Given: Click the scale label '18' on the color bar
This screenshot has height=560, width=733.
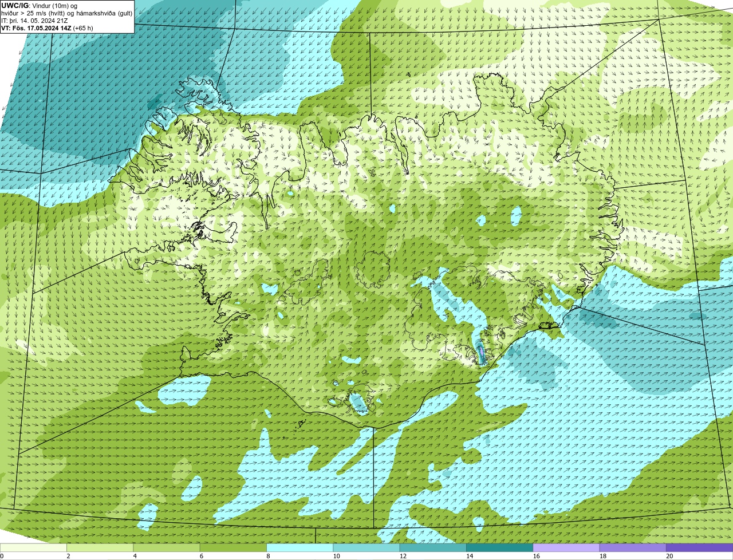Looking at the screenshot, I should (x=603, y=556).
